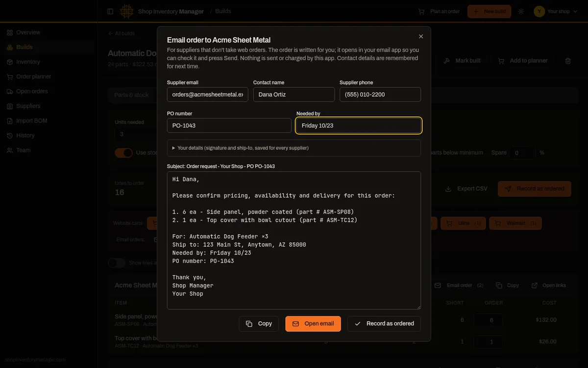Click the orange Open email button

(x=313, y=324)
